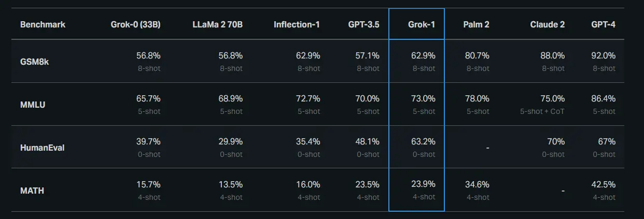Click GPT-3.5's 48.1% HumanEval score
The image size is (644, 219).
click(367, 141)
